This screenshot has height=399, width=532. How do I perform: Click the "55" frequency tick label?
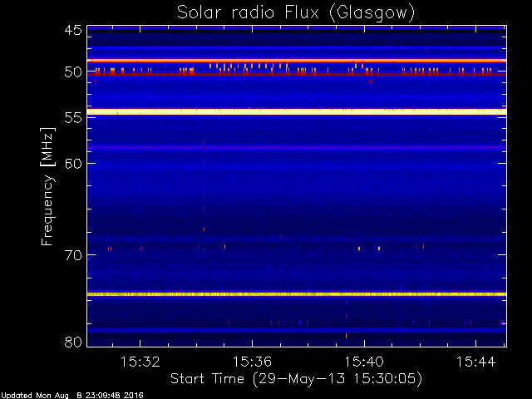73,118
